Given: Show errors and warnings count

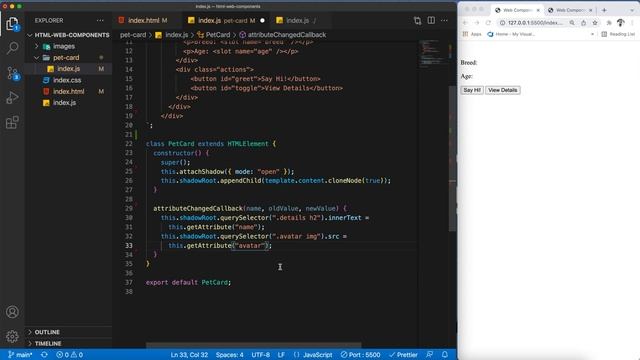Looking at the screenshot, I should coord(69,355).
